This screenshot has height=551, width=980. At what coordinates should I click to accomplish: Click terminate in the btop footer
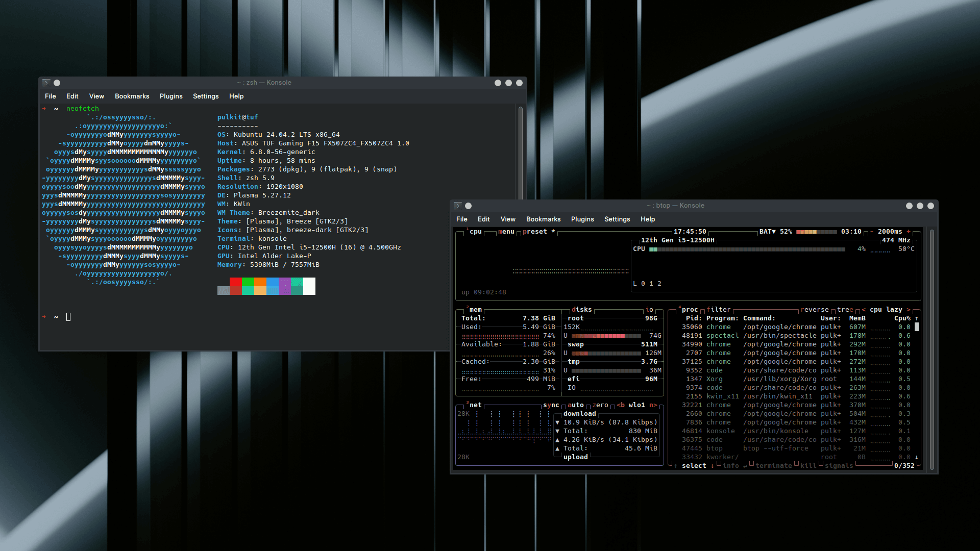[774, 465]
